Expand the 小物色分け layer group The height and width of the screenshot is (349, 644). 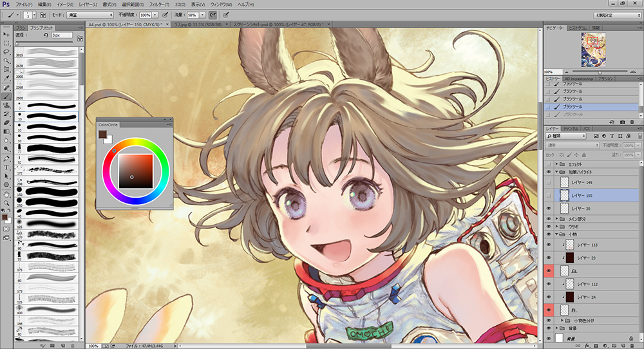tap(562, 320)
